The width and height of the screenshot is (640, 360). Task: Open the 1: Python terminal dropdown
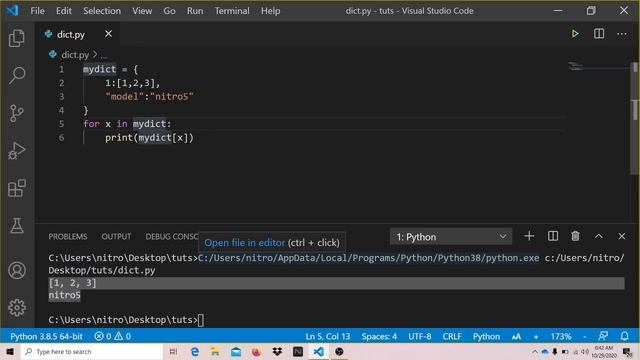click(x=451, y=237)
